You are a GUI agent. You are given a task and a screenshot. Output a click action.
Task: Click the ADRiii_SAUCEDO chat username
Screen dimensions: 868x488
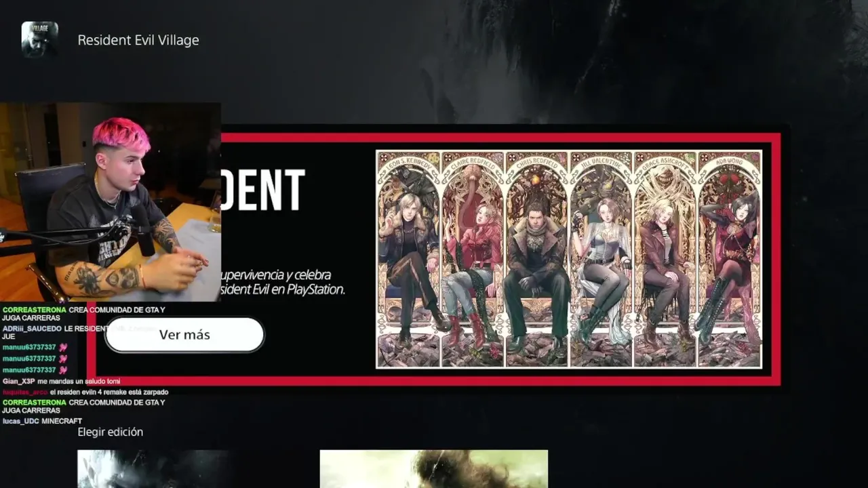[x=32, y=329]
